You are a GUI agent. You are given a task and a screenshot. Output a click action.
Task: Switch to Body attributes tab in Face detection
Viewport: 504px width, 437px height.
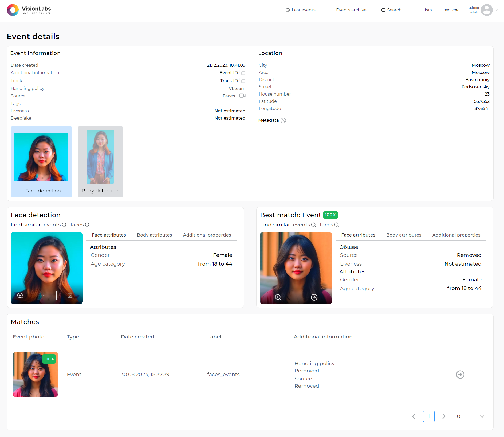tap(154, 235)
